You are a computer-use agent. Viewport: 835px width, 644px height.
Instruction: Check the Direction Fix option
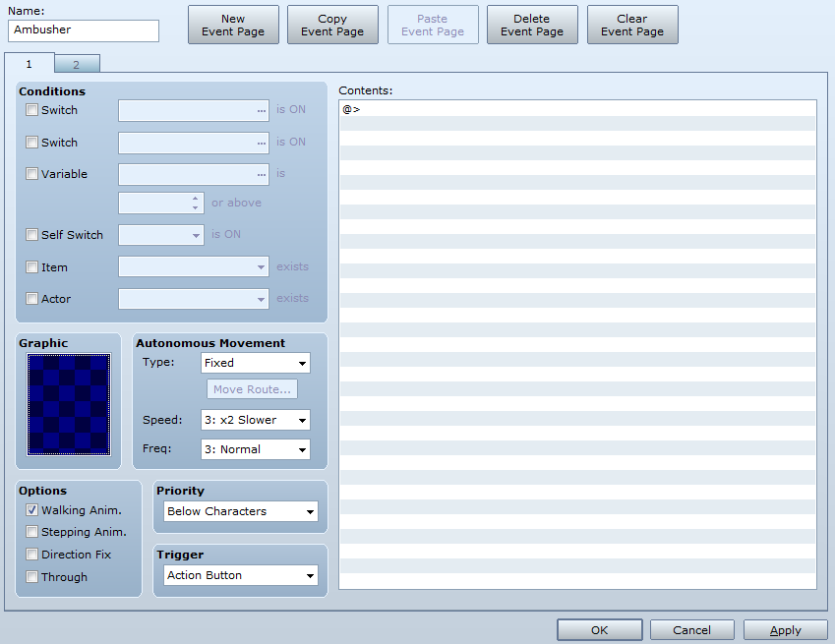tap(32, 555)
